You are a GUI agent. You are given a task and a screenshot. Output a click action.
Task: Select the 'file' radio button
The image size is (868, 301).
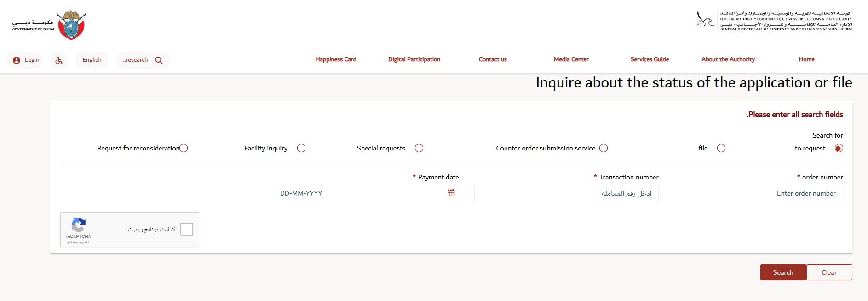[x=721, y=148]
